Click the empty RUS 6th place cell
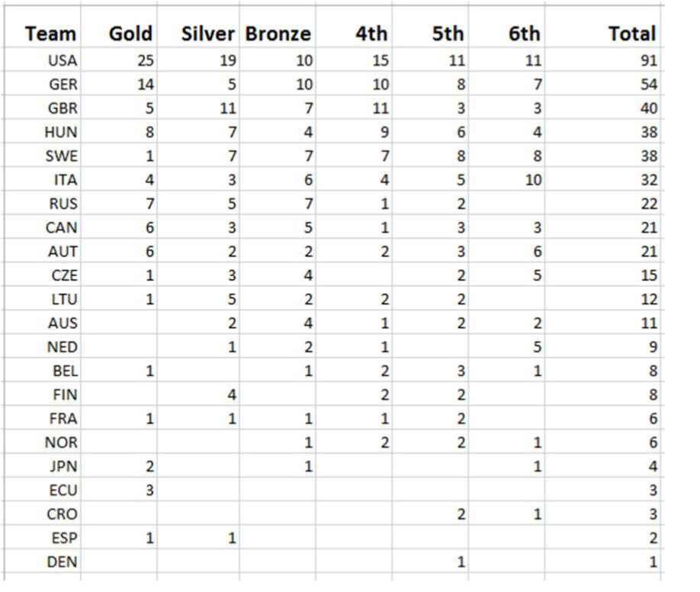This screenshot has height=592, width=700. pos(506,203)
